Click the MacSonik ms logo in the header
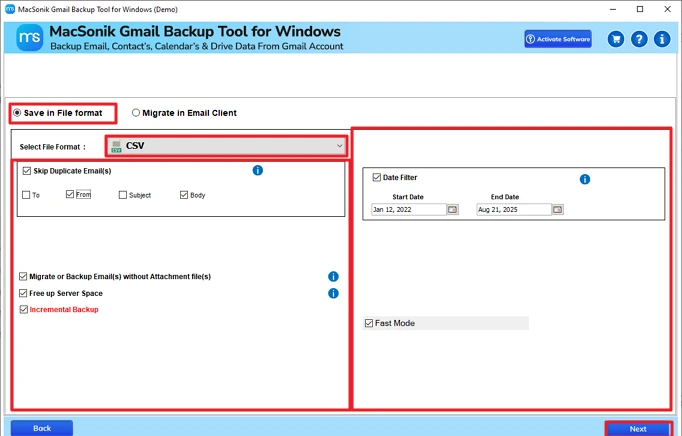Screen dimensions: 682x436 point(30,38)
